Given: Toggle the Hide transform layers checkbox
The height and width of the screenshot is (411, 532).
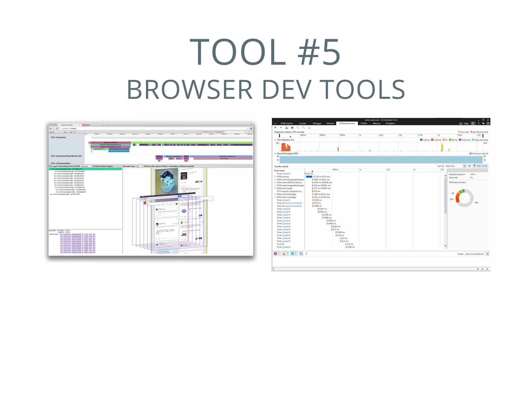Looking at the screenshot, I should tap(94, 166).
